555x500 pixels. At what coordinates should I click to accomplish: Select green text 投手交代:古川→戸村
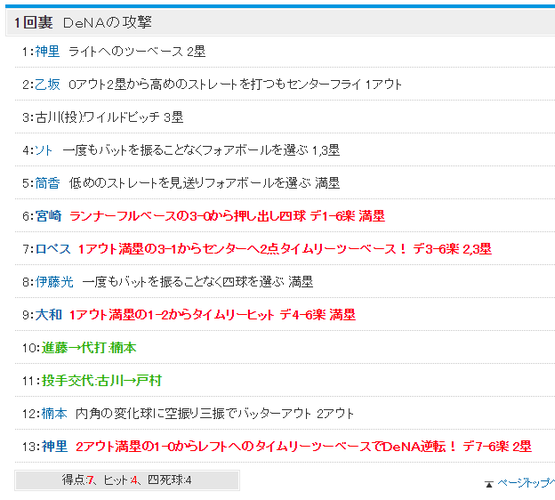click(x=102, y=381)
